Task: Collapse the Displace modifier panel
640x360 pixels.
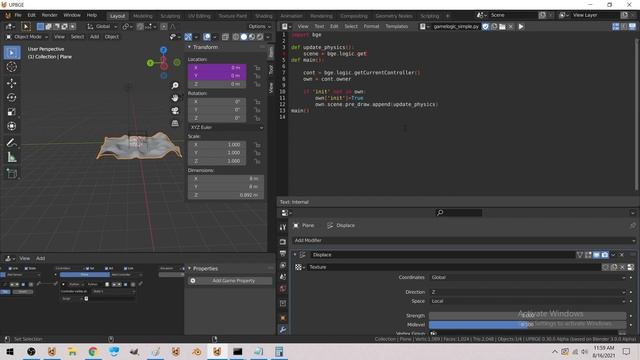Action: point(295,255)
